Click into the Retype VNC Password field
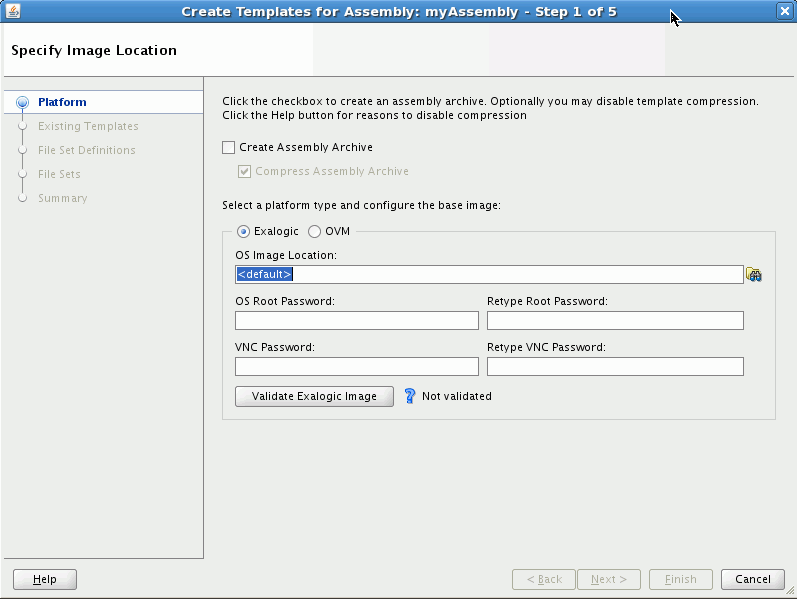This screenshot has width=797, height=599. click(616, 367)
